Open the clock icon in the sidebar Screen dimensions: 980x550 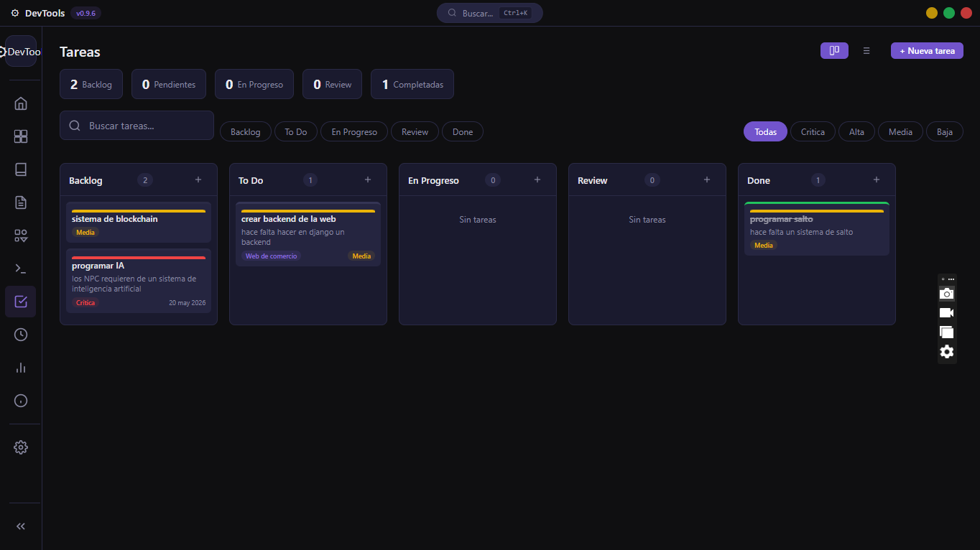click(21, 335)
